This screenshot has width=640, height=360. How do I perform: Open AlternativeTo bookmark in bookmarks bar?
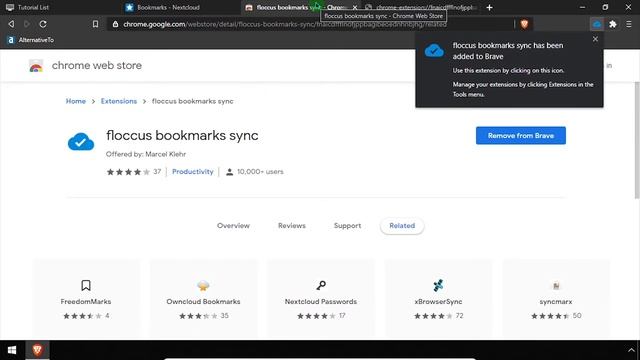[x=31, y=40]
